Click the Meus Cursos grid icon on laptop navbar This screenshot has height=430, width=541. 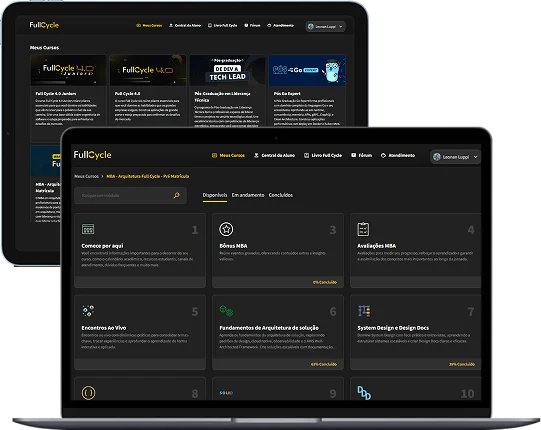point(214,156)
